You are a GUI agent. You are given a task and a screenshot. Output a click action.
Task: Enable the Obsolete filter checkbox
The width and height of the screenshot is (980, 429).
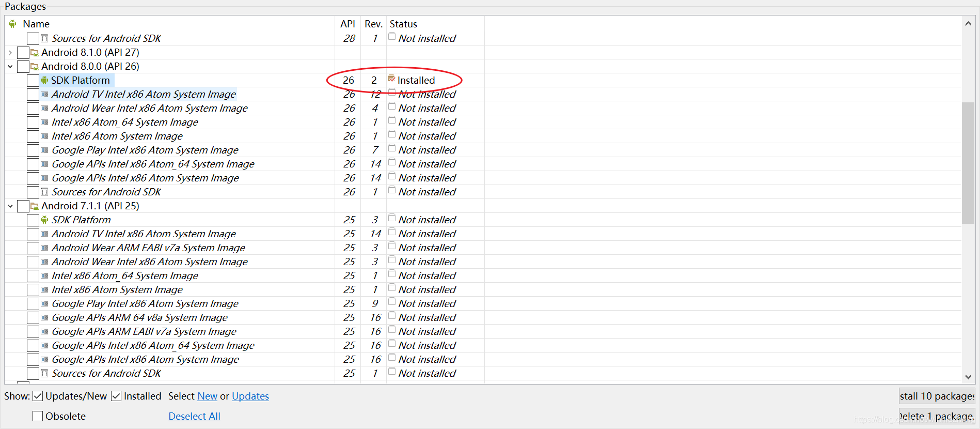(38, 416)
